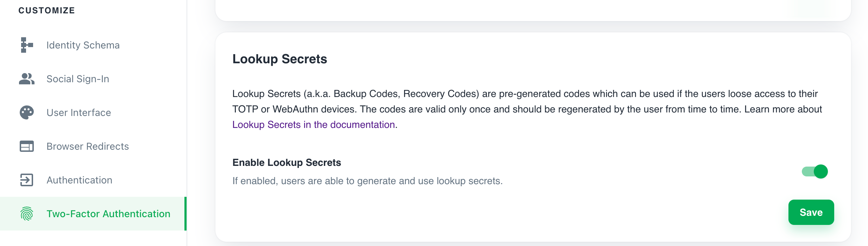Click the Authentication arrow icon
The width and height of the screenshot is (868, 246).
[26, 180]
